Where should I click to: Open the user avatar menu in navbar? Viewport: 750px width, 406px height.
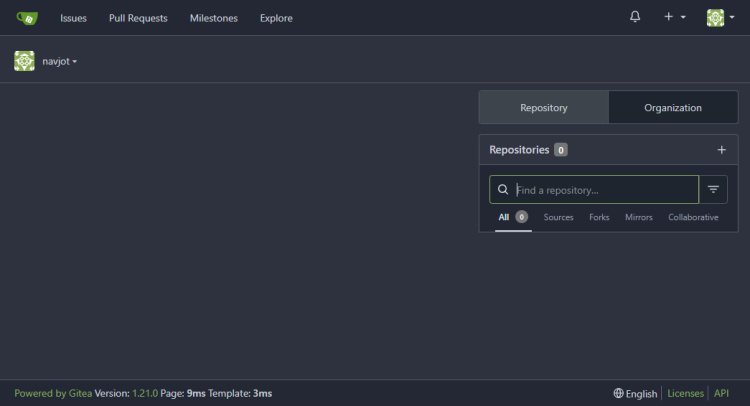pyautogui.click(x=720, y=17)
